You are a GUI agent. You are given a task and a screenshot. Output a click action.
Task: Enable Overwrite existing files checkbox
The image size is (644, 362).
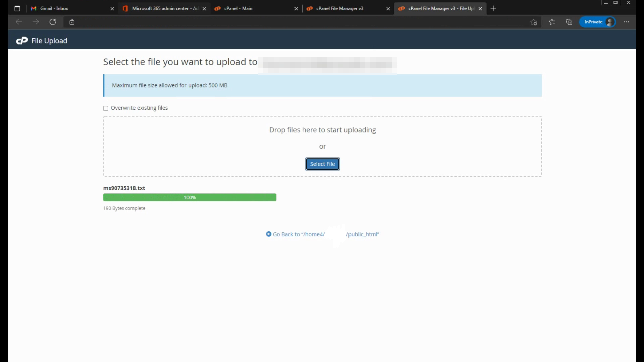coord(106,108)
